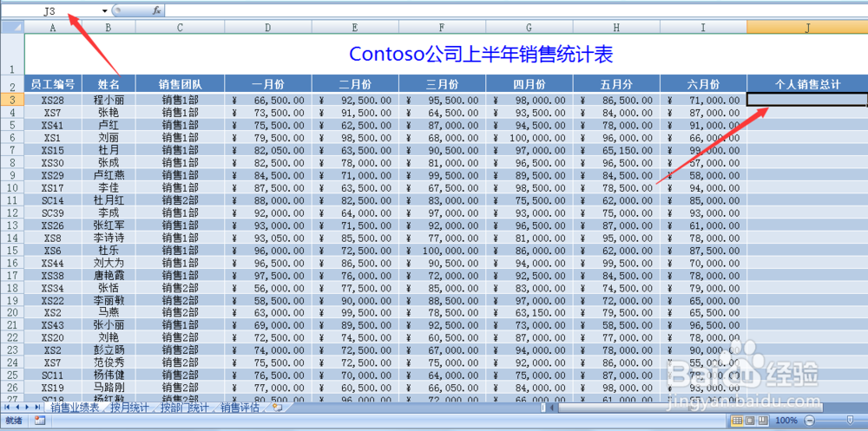Viewport: 868px width, 431px height.
Task: Switch to Normal view icon
Action: pyautogui.click(x=737, y=421)
